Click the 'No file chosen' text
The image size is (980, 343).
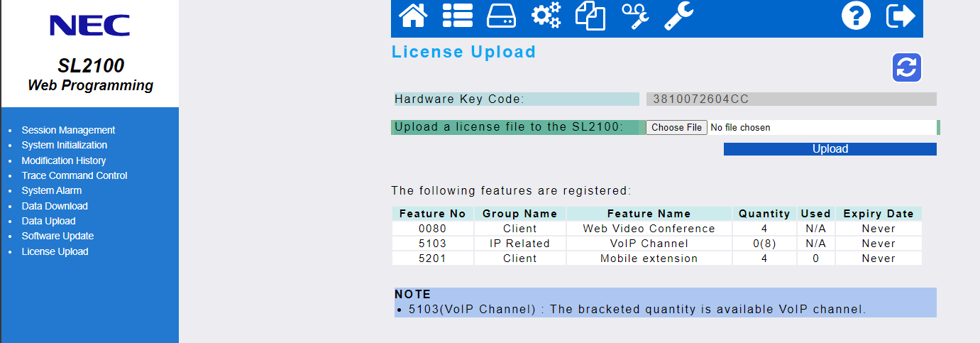point(740,128)
